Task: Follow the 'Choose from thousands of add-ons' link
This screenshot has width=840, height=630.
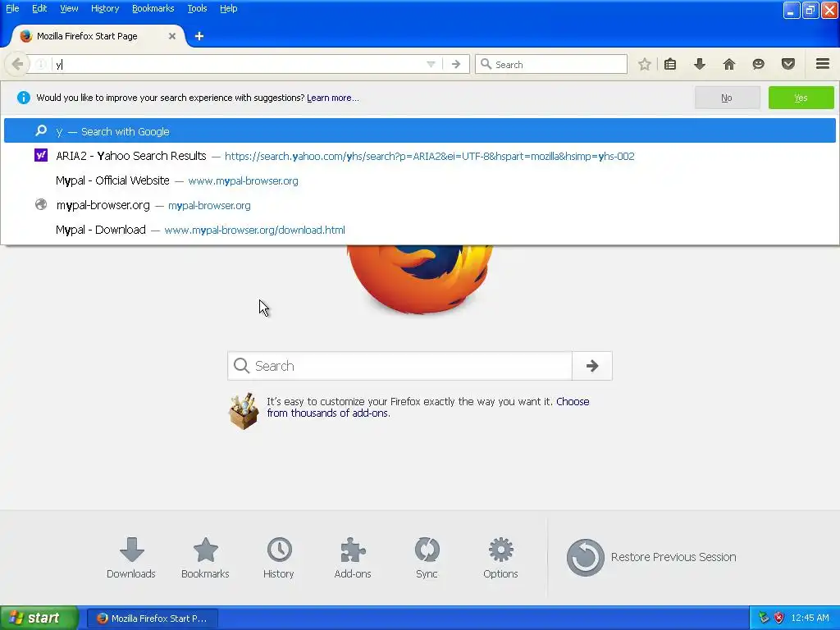Action: point(428,407)
